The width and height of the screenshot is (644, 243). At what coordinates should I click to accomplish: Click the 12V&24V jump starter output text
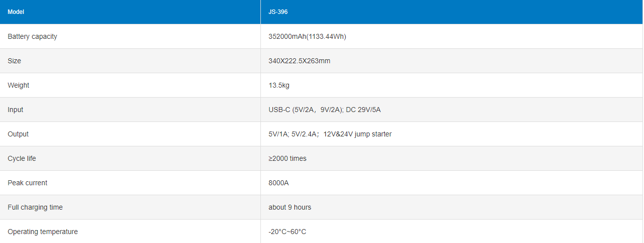click(x=358, y=134)
